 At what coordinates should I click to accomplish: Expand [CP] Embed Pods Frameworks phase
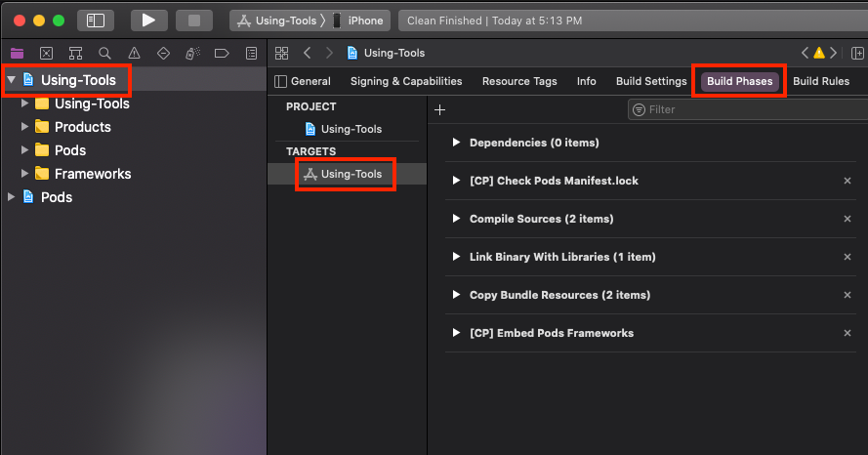click(456, 333)
